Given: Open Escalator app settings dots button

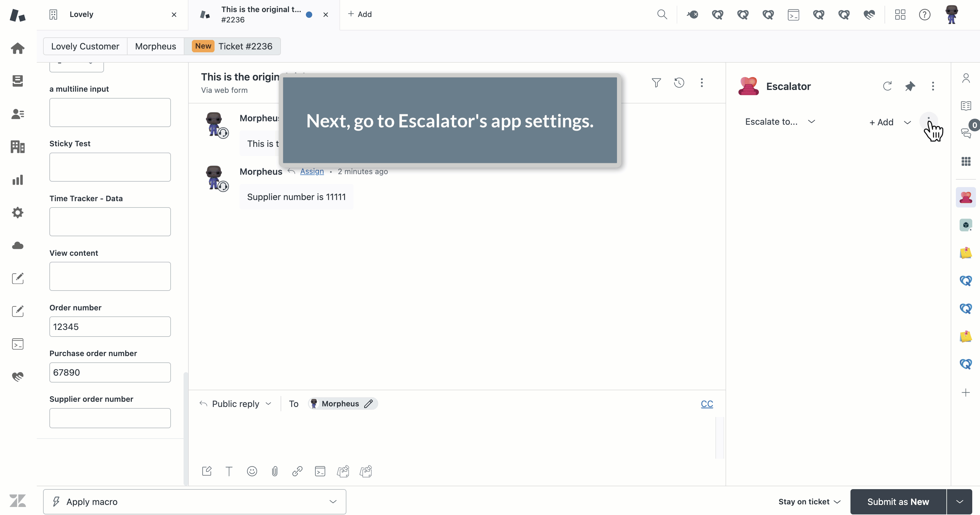Looking at the screenshot, I should pos(929,122).
